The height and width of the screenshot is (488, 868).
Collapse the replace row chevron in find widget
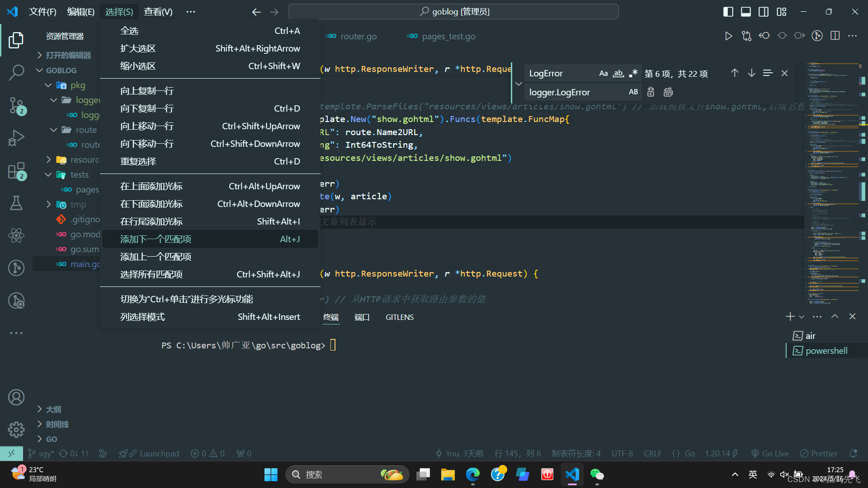click(x=519, y=84)
